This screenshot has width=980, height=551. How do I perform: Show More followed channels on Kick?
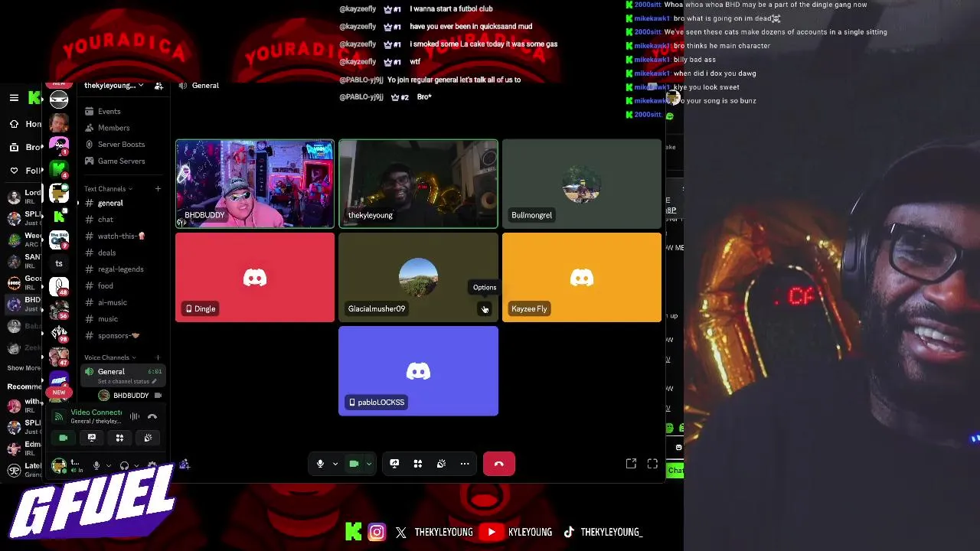[x=24, y=368]
